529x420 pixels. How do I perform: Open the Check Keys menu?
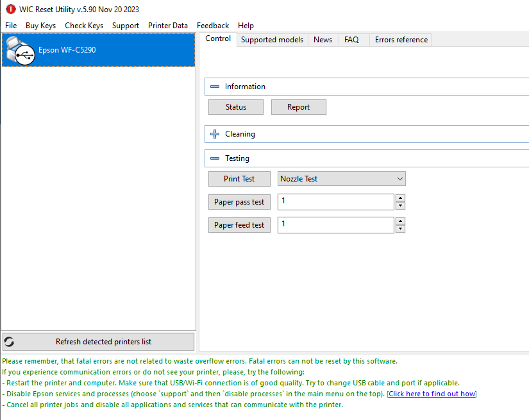[84, 26]
